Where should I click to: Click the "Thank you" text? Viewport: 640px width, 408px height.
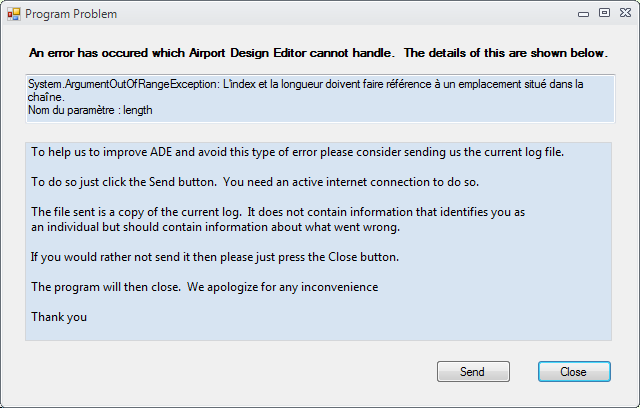click(x=59, y=317)
